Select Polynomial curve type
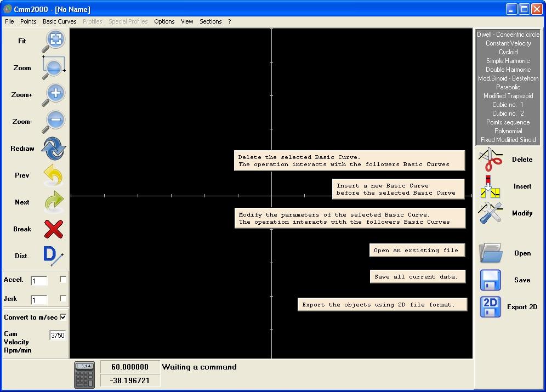The height and width of the screenshot is (392, 546). (x=508, y=131)
